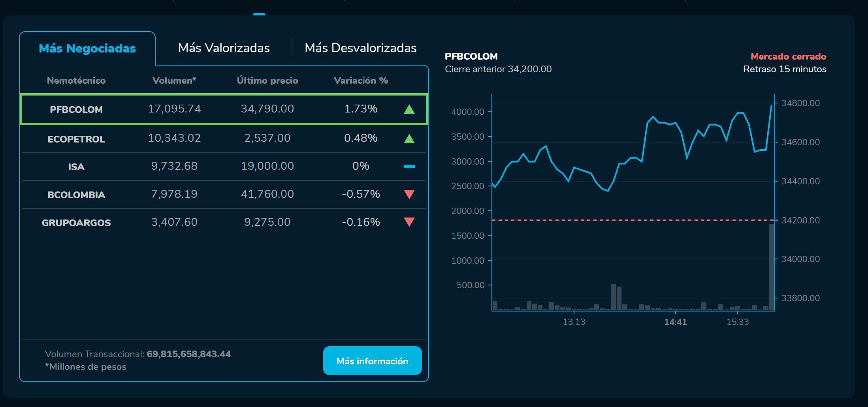Click the red down-arrow beside BCOLOMBIA
Viewport: 868px width, 407px height.
click(410, 194)
